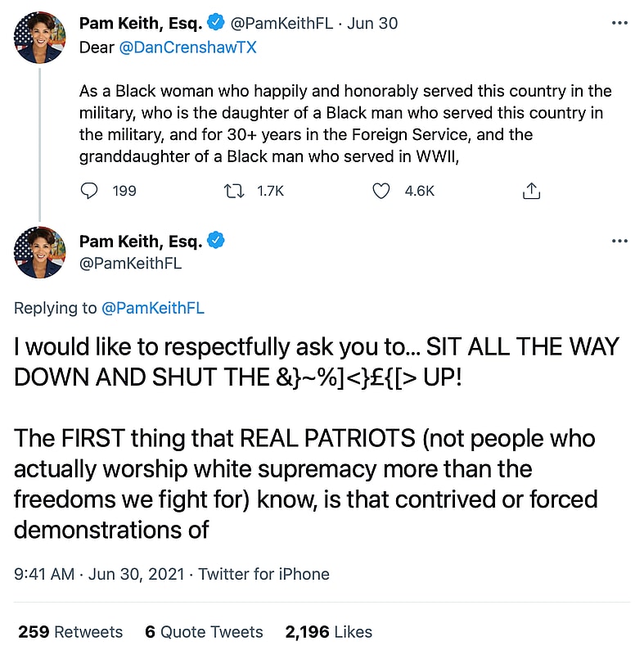The image size is (644, 655).
Task: Click the first tweet's profile picture
Action: pos(39,38)
